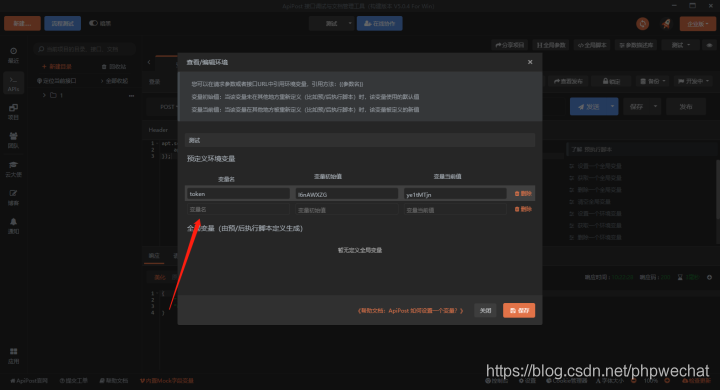The width and height of the screenshot is (720, 390).
Task: Click the 设置一个全局变量 script snippet
Action: tap(596, 166)
